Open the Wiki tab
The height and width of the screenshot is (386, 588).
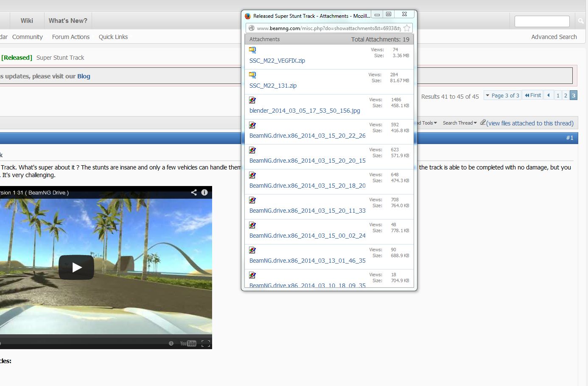coord(27,20)
